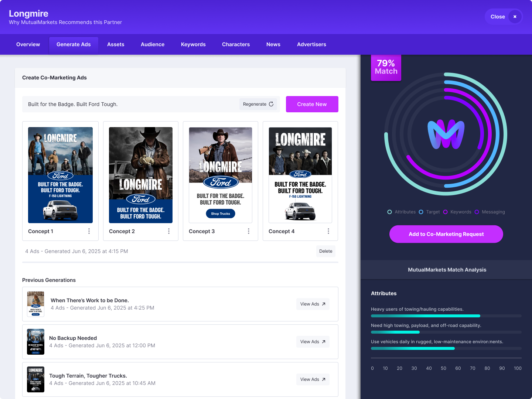Image resolution: width=532 pixels, height=399 pixels.
Task: Click the 79% Match badge
Action: pyautogui.click(x=386, y=68)
